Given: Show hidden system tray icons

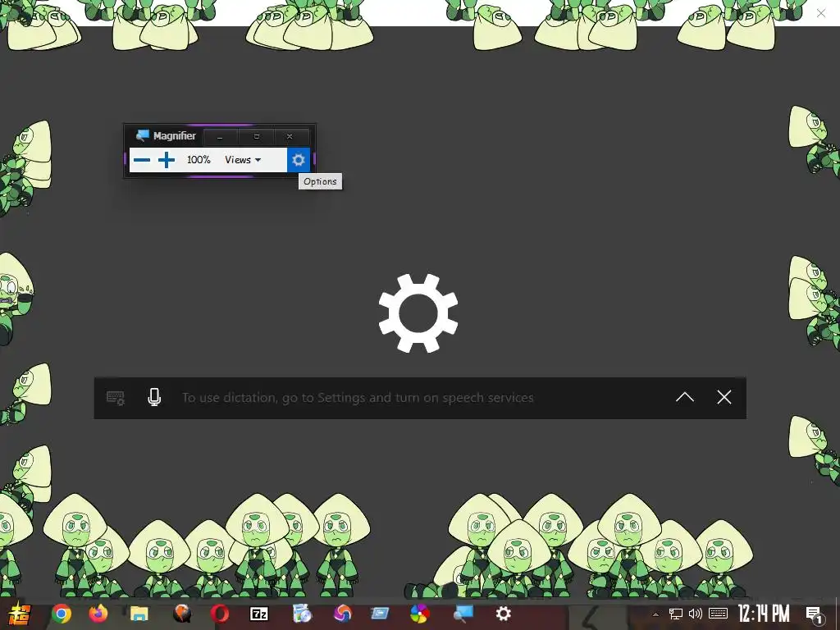Looking at the screenshot, I should [x=655, y=614].
